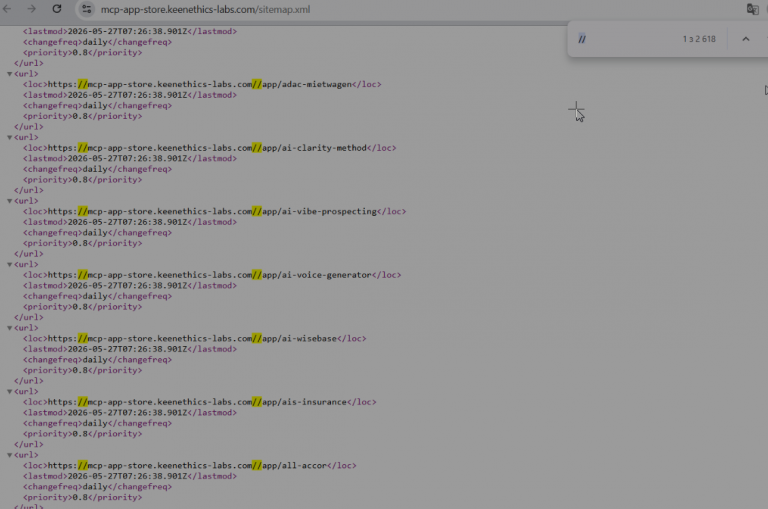
Task: Click the loc line for app/ai-wisebase
Action: (194, 339)
